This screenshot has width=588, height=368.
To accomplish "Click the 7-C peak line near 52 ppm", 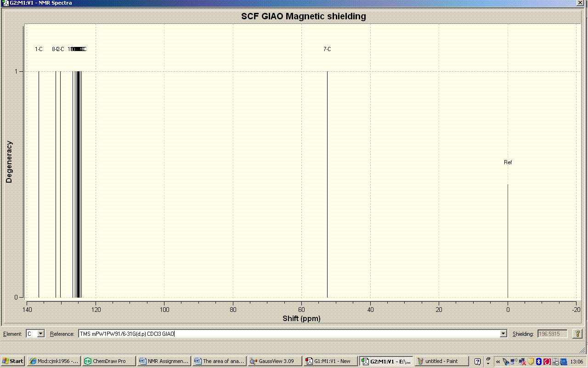I will point(327,184).
